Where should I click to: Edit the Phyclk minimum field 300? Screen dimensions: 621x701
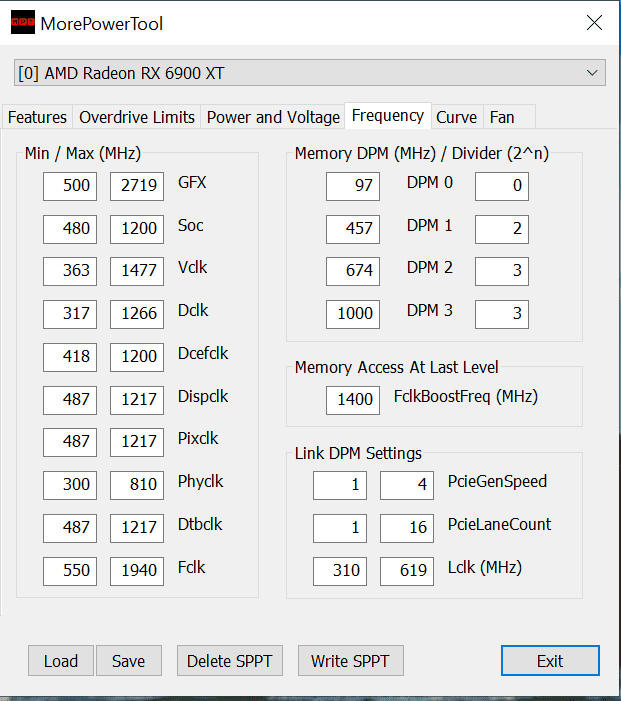click(70, 485)
